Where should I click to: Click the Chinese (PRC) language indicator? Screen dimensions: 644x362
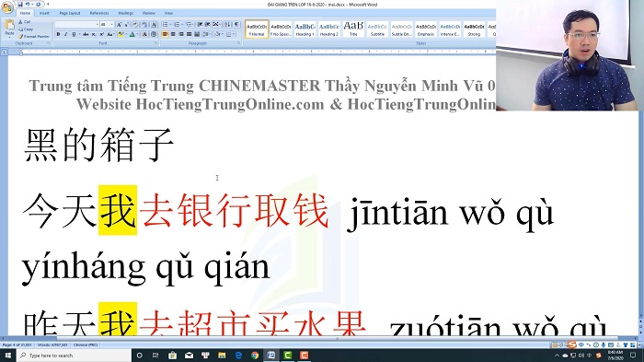tap(86, 345)
